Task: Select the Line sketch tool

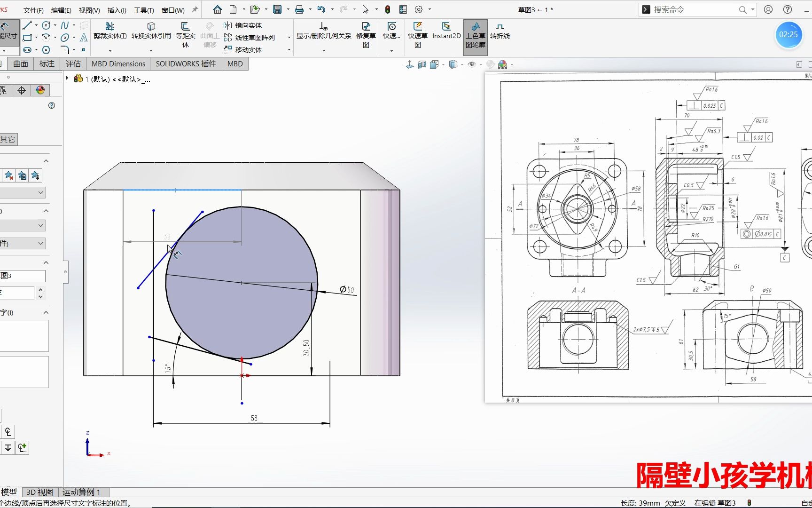Action: pyautogui.click(x=27, y=25)
